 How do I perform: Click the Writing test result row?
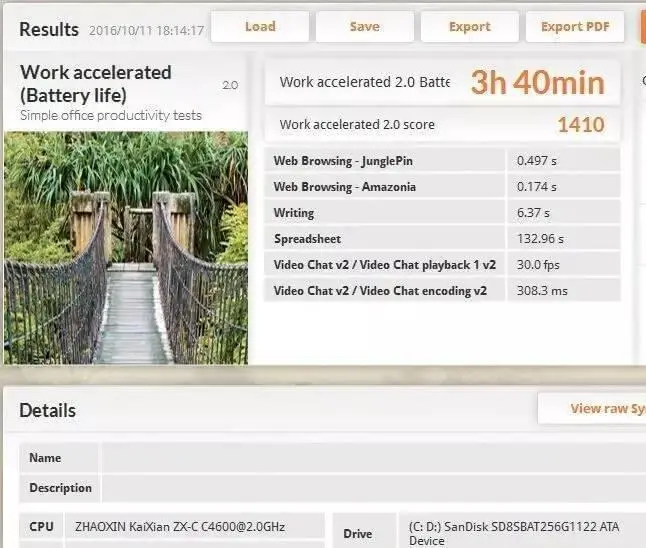[442, 213]
